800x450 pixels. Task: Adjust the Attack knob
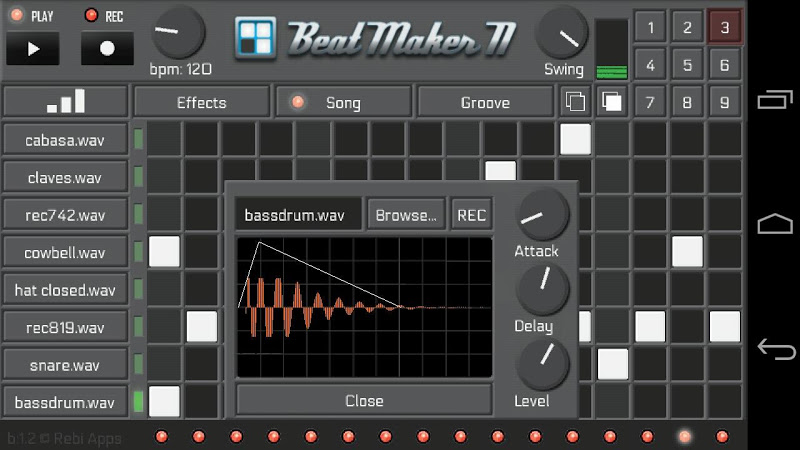[542, 214]
